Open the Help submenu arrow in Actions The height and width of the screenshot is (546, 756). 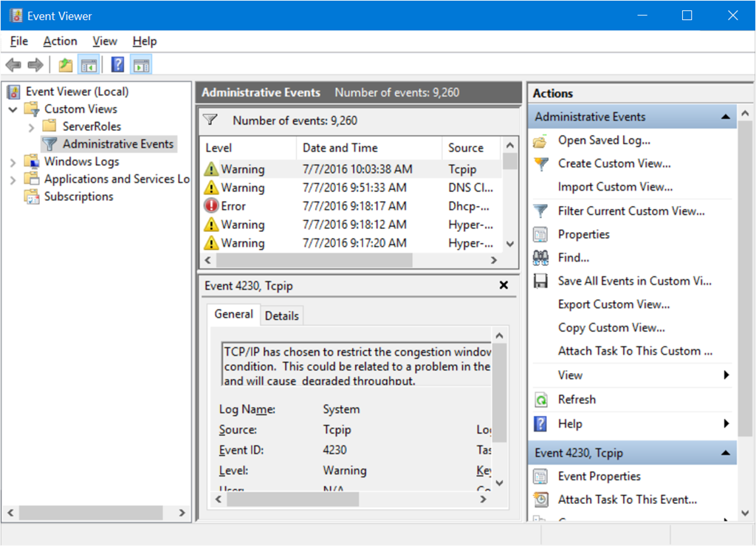point(726,423)
